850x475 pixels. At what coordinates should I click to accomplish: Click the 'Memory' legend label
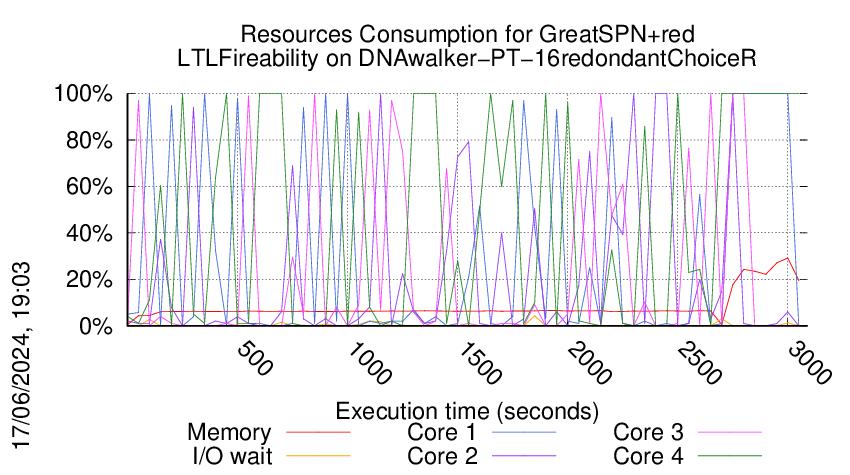(x=229, y=433)
